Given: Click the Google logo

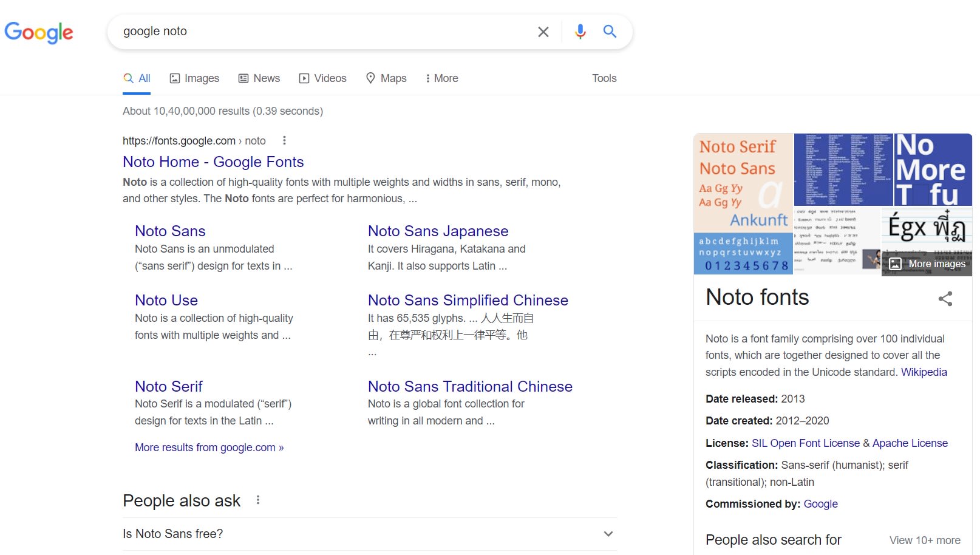Looking at the screenshot, I should tap(39, 32).
